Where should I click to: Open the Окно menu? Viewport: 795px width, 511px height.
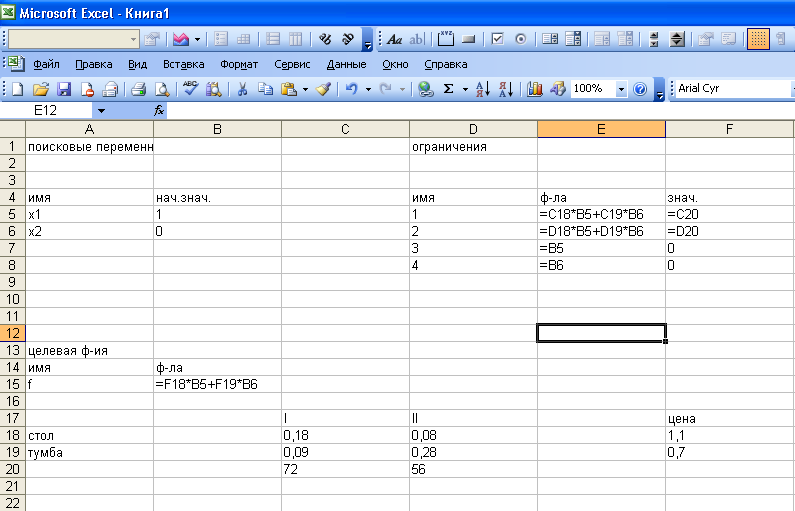[x=395, y=64]
